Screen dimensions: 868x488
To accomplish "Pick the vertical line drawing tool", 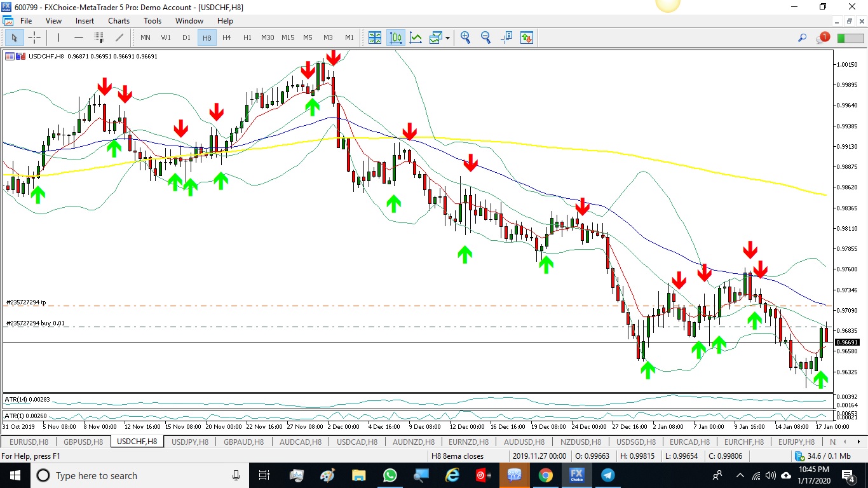I will (58, 37).
